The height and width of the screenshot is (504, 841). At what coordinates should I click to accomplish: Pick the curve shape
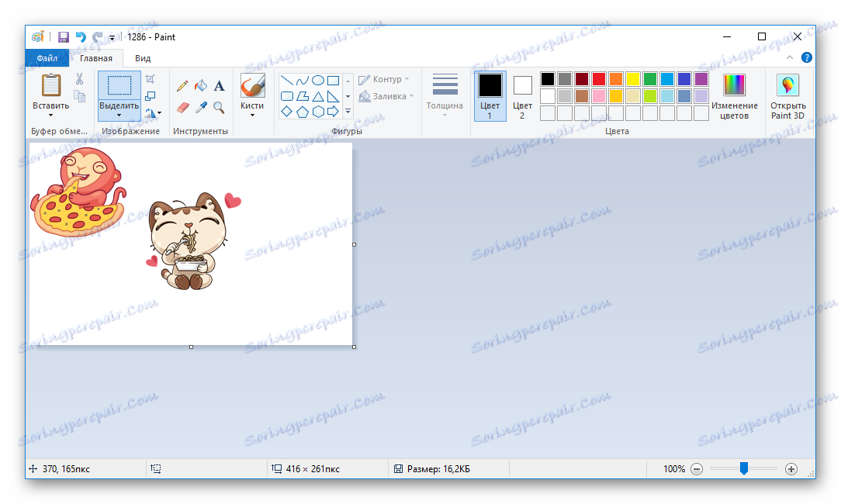tap(303, 81)
